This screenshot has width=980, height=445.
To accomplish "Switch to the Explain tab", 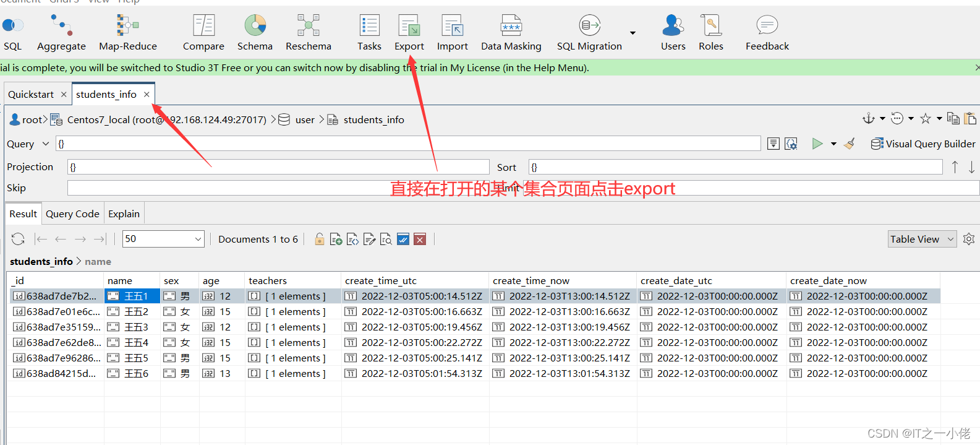I will pos(124,214).
